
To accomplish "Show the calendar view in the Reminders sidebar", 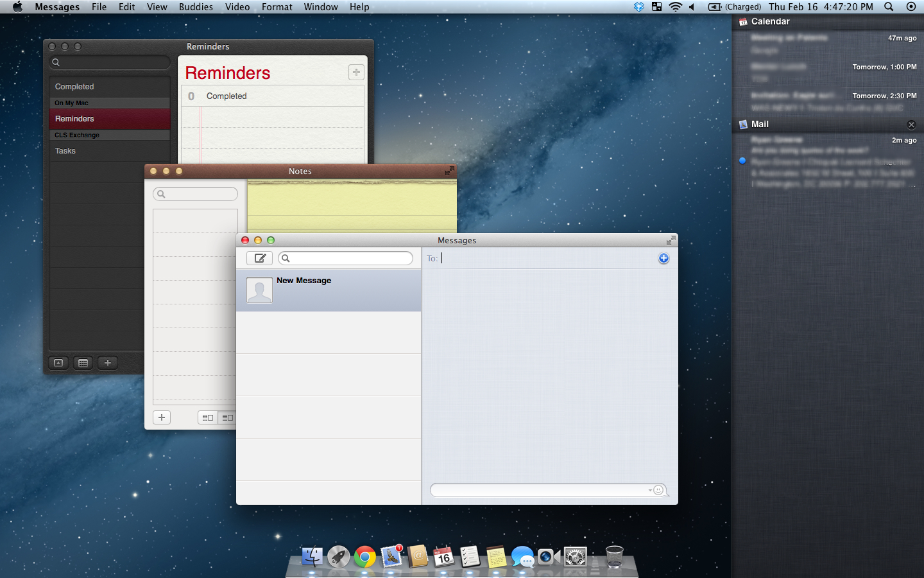I will pos(83,363).
